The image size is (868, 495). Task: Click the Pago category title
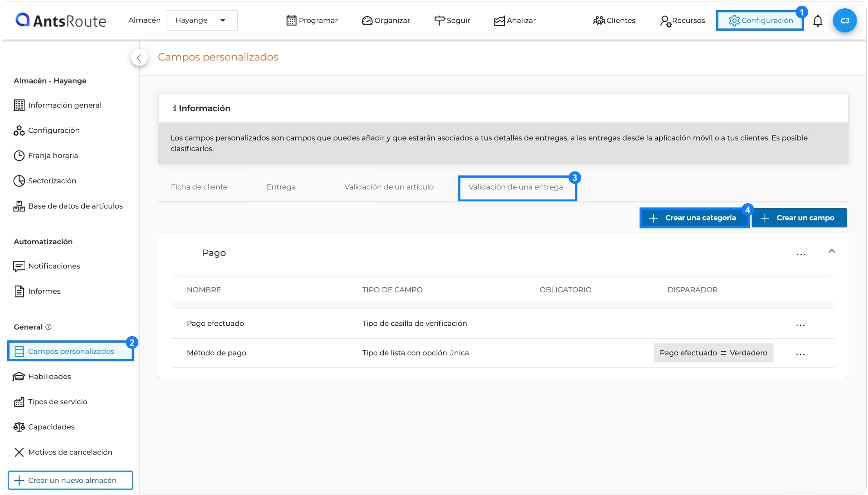[214, 253]
